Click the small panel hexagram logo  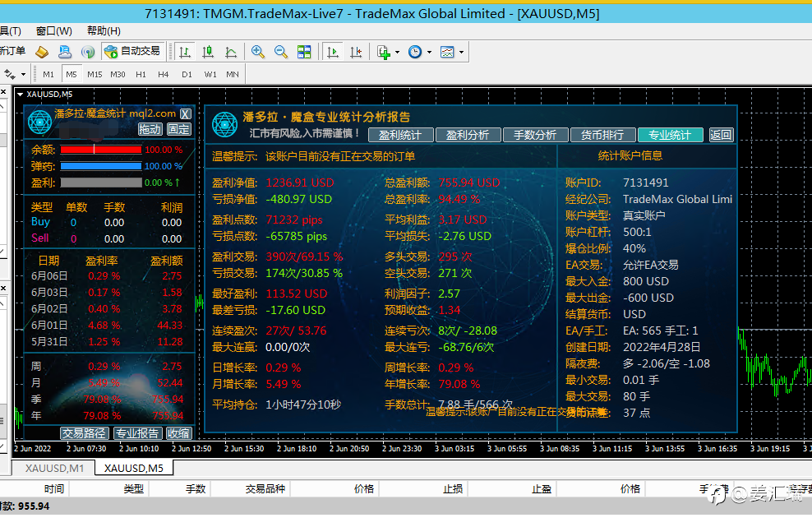40,123
